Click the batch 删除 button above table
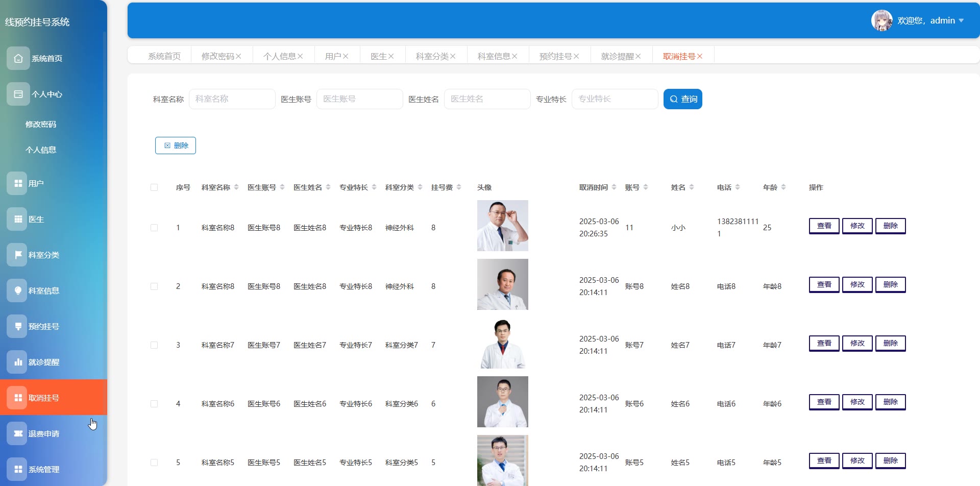Screen dimensions: 980x486 (x=176, y=145)
